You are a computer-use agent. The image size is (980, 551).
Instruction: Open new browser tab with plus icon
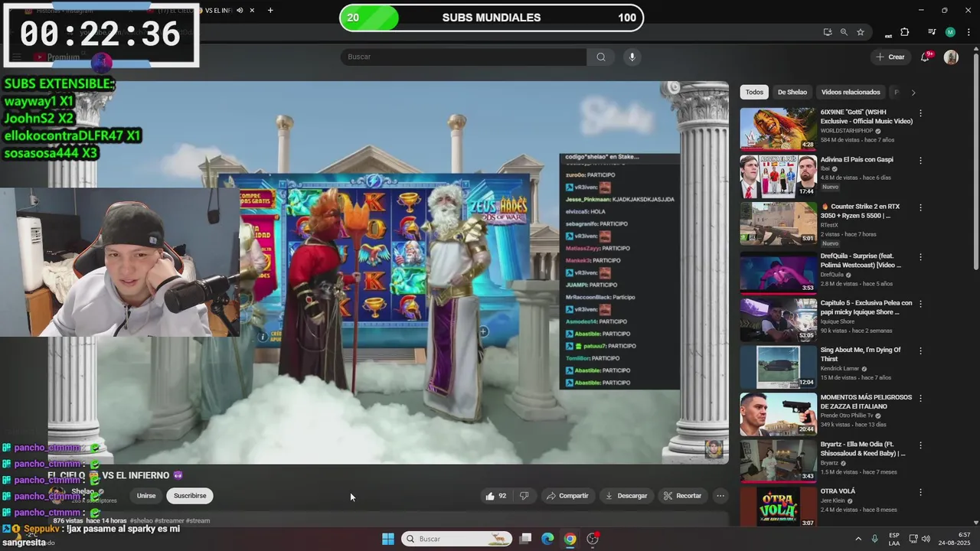coord(270,10)
